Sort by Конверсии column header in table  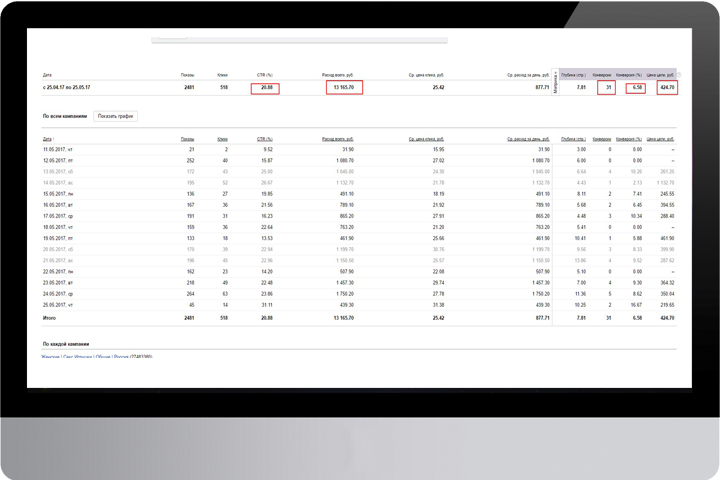point(602,139)
